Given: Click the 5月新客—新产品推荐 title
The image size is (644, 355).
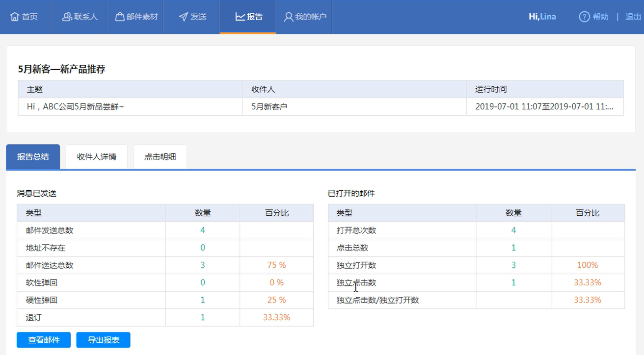Looking at the screenshot, I should [x=61, y=69].
